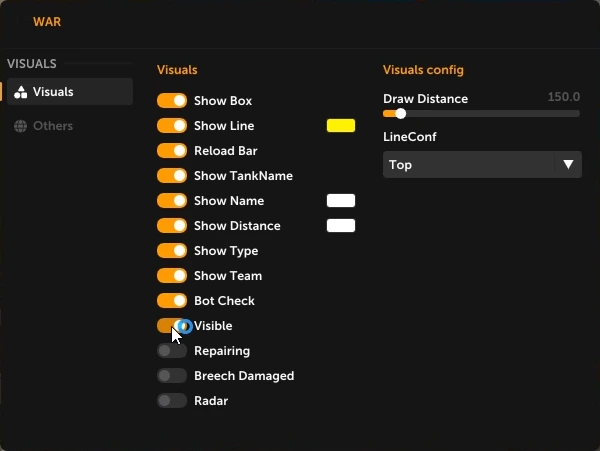Screen dimensions: 600x451
Task: Enable the Repairing toggle
Action: point(172,350)
